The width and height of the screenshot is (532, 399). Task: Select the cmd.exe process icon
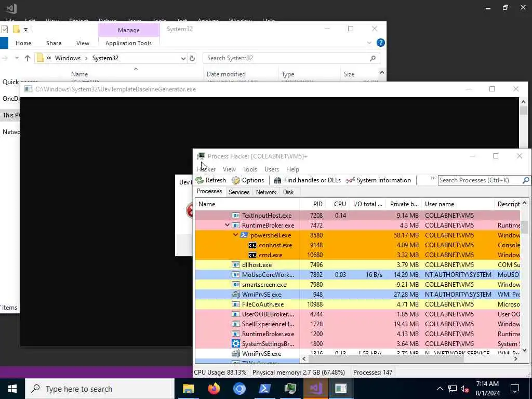click(x=252, y=255)
